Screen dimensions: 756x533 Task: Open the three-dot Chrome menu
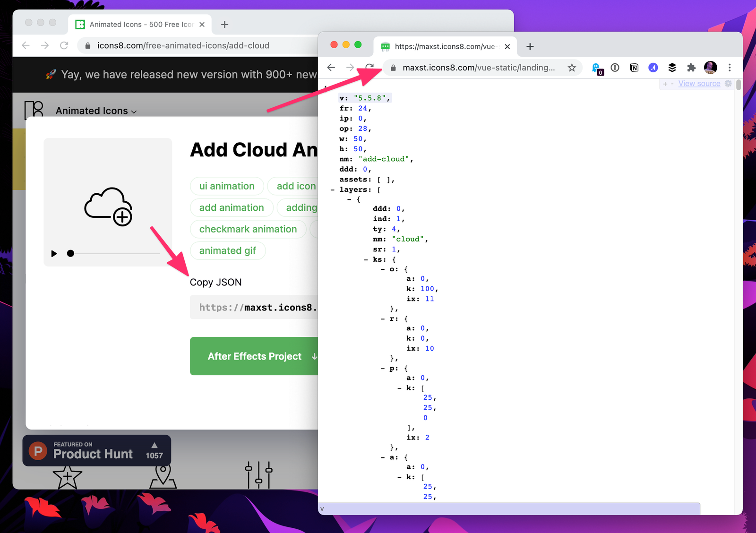[x=730, y=68]
